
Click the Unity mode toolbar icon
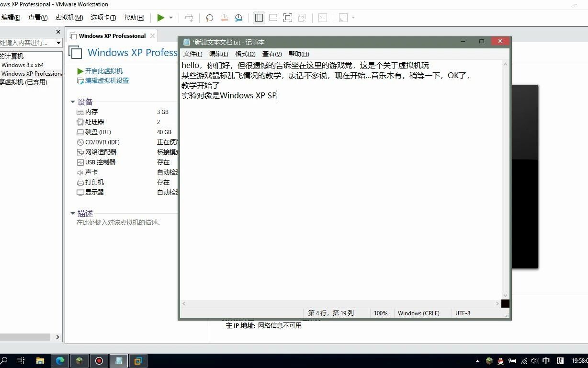[302, 18]
